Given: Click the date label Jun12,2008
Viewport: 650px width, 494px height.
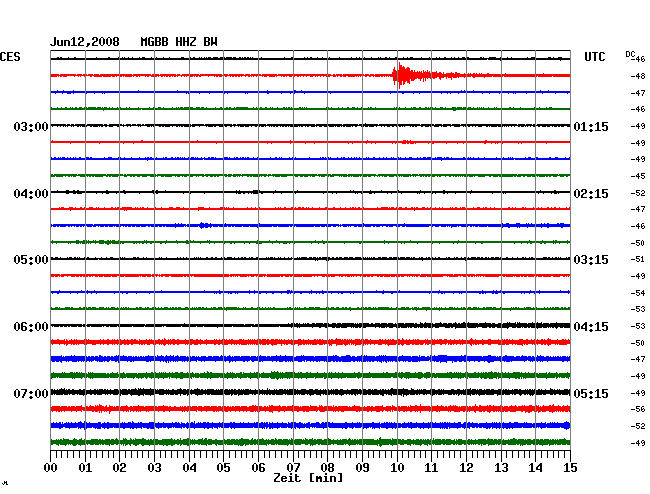Looking at the screenshot, I should click(x=85, y=42).
